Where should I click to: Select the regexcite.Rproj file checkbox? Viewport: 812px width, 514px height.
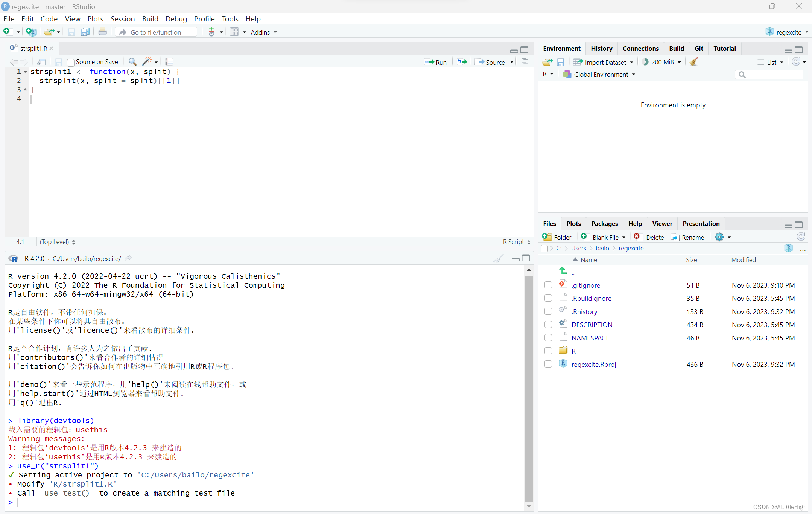(548, 364)
